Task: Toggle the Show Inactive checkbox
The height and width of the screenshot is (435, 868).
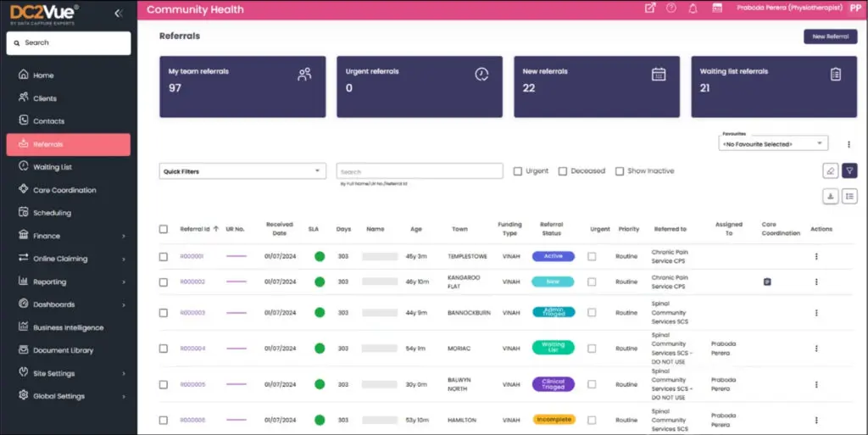Action: pos(620,171)
